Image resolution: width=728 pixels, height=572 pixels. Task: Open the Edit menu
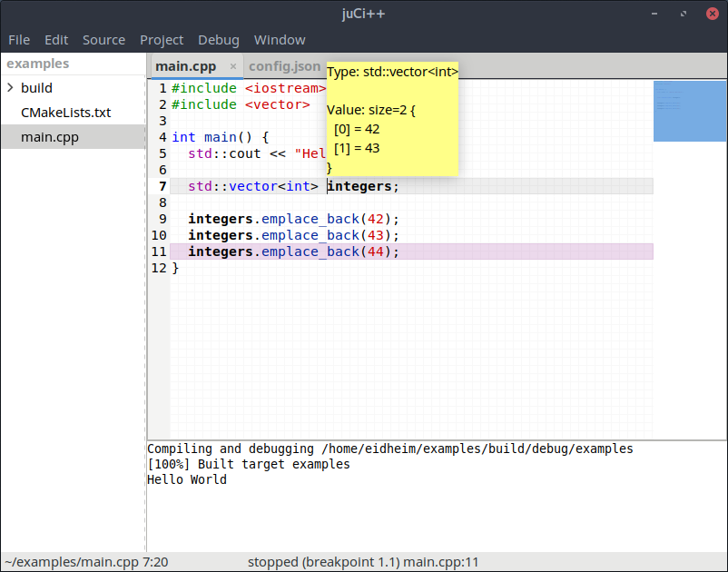point(56,40)
